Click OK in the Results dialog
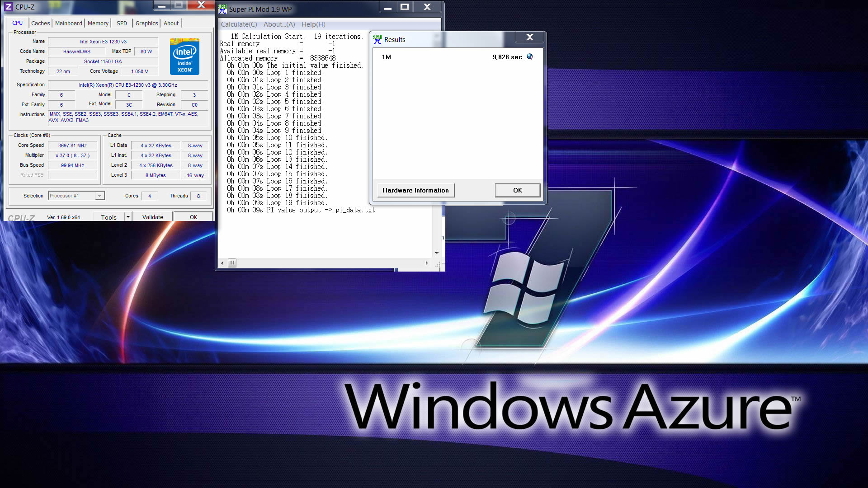Viewport: 868px width, 488px height. (x=517, y=190)
